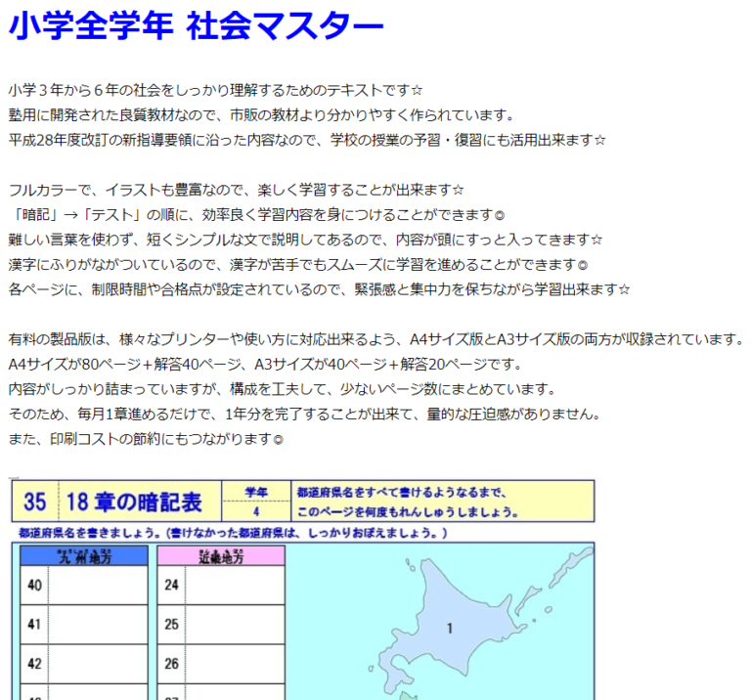Click the line starting 小学３年から６年の社会
Image resolution: width=751 pixels, height=700 pixels.
pos(215,90)
